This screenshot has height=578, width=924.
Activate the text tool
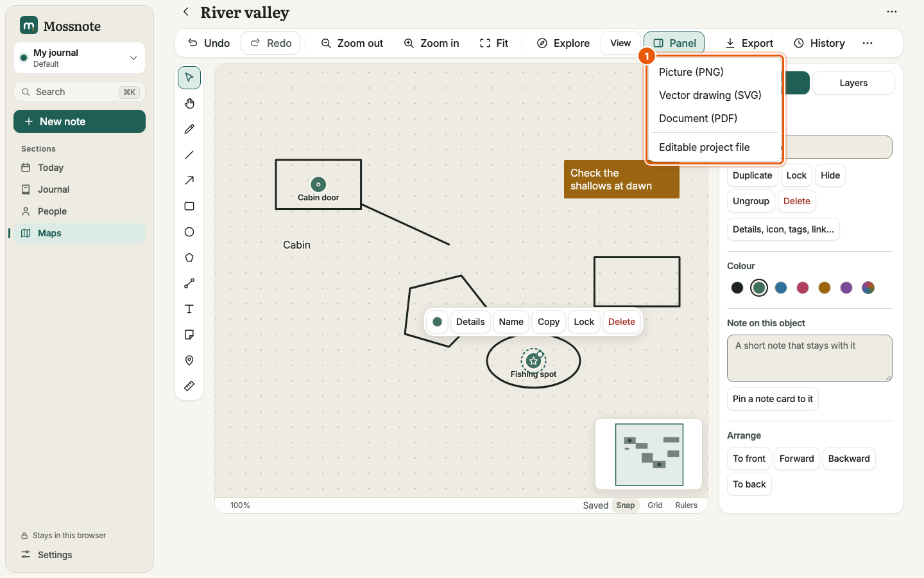(189, 309)
